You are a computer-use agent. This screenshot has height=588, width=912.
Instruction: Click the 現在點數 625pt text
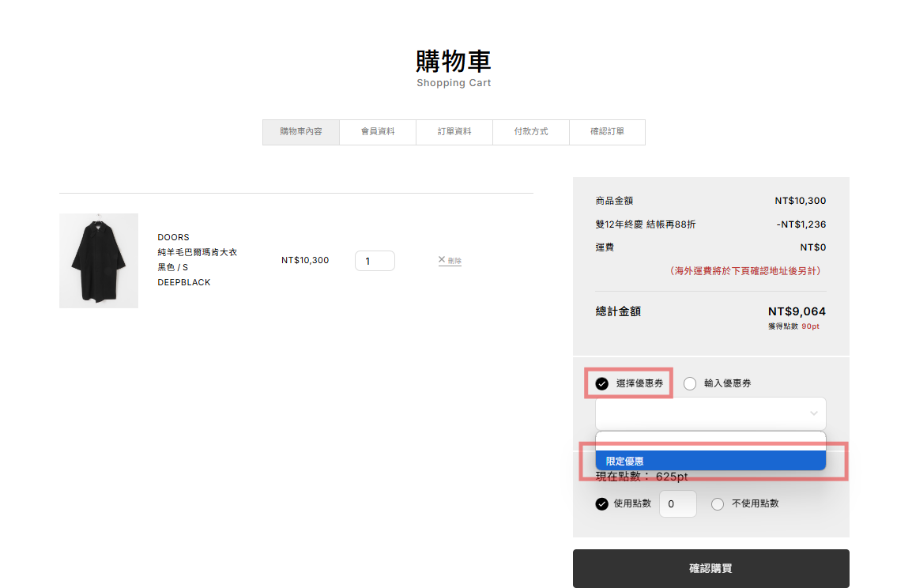tap(642, 477)
